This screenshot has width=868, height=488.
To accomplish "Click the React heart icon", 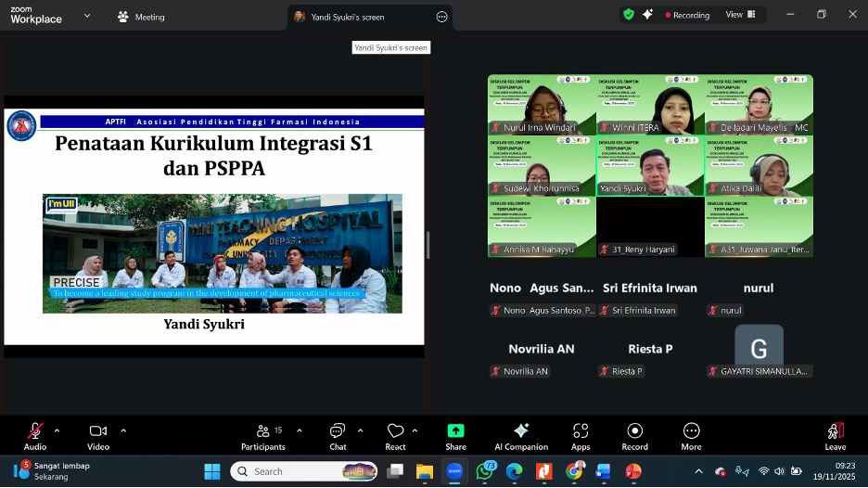I will click(395, 431).
